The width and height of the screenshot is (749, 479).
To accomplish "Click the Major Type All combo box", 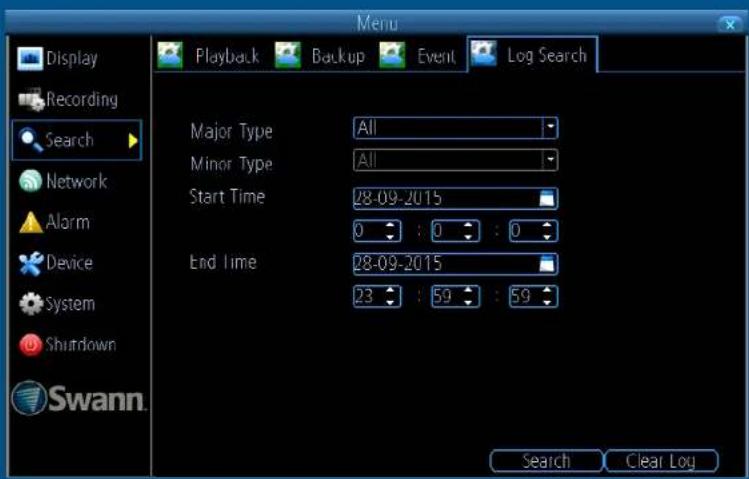I will coord(456,128).
